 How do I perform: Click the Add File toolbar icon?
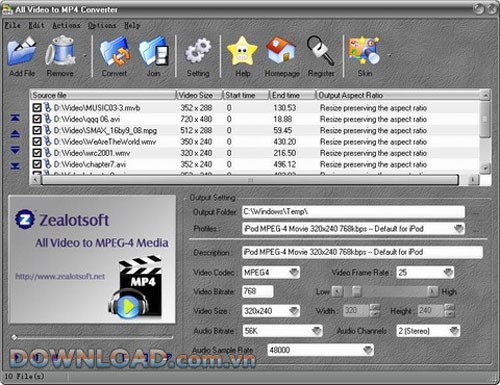click(22, 51)
